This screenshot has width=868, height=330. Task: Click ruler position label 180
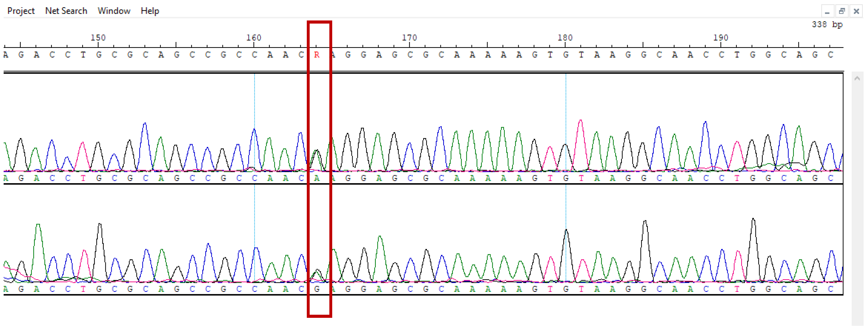[x=565, y=38]
